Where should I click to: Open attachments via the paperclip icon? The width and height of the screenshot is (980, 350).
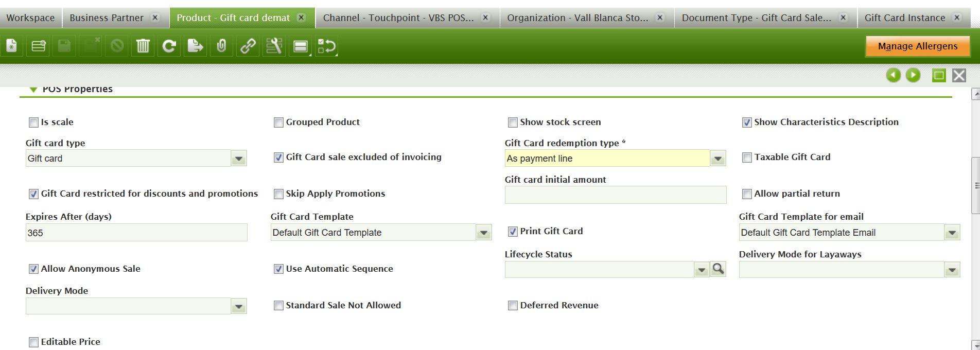click(221, 46)
